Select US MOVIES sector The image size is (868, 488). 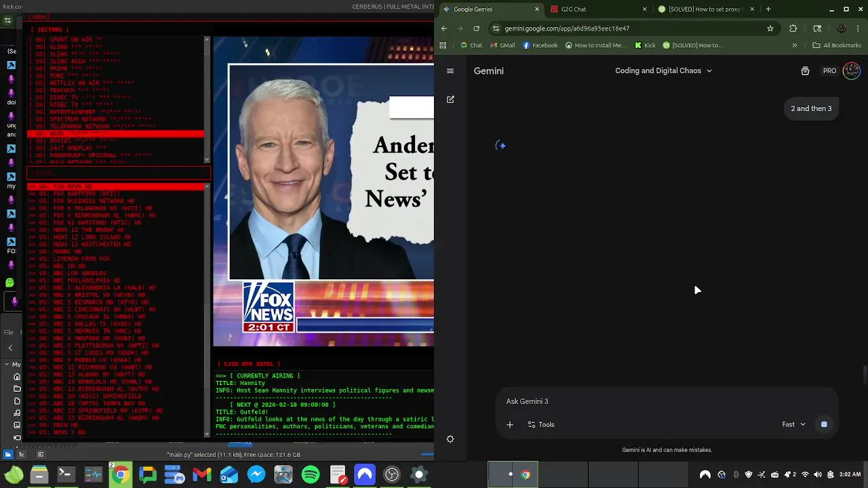pyautogui.click(x=115, y=141)
